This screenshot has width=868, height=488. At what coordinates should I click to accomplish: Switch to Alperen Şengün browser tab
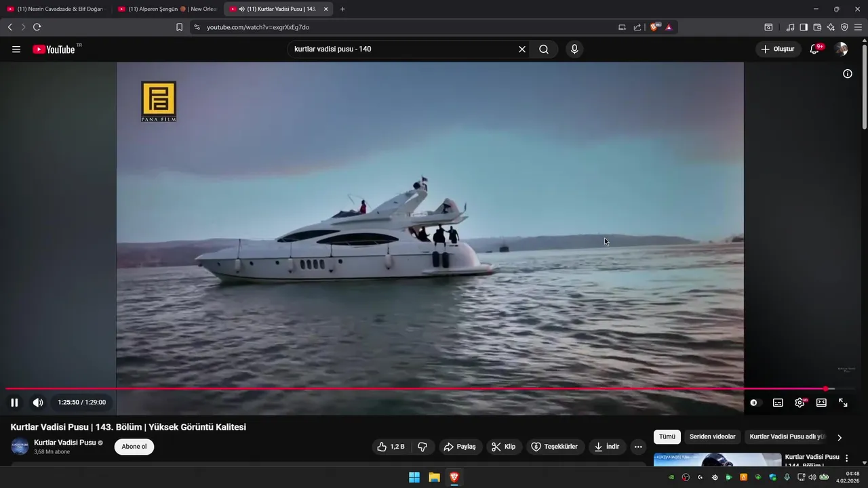click(166, 9)
